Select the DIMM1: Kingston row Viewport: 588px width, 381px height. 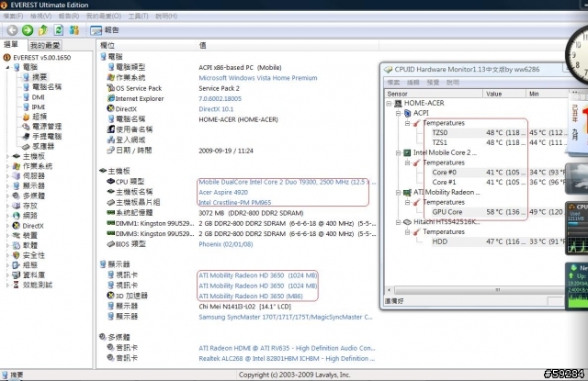[241, 223]
